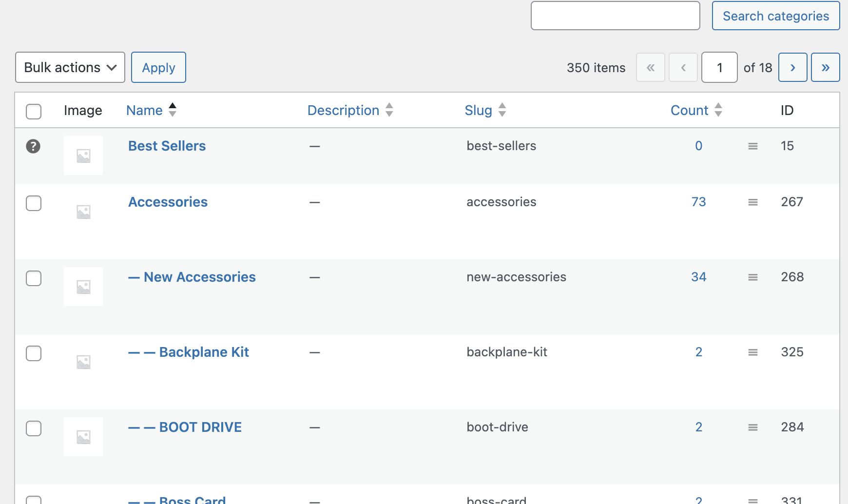Click the drag handle for New Accessories row

pyautogui.click(x=753, y=277)
